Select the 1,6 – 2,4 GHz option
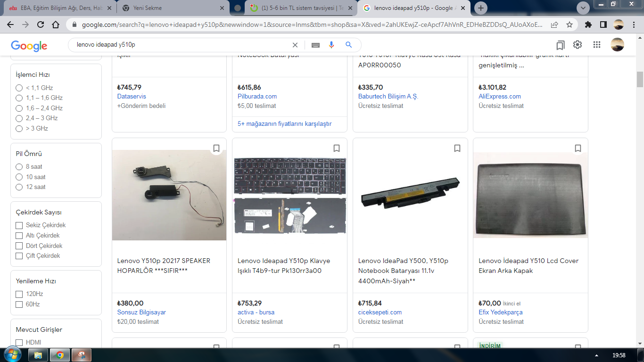 [x=19, y=108]
